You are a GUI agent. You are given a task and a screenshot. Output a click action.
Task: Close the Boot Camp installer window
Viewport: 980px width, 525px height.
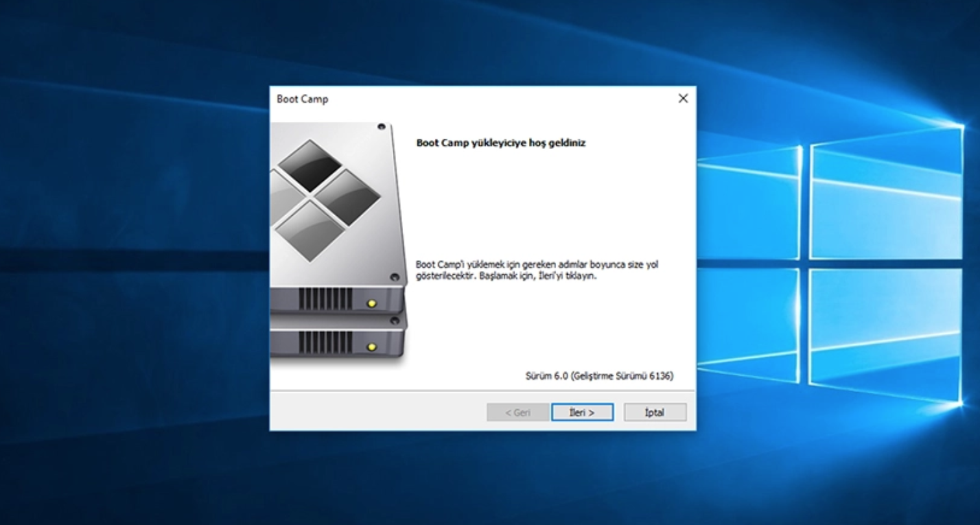click(682, 99)
